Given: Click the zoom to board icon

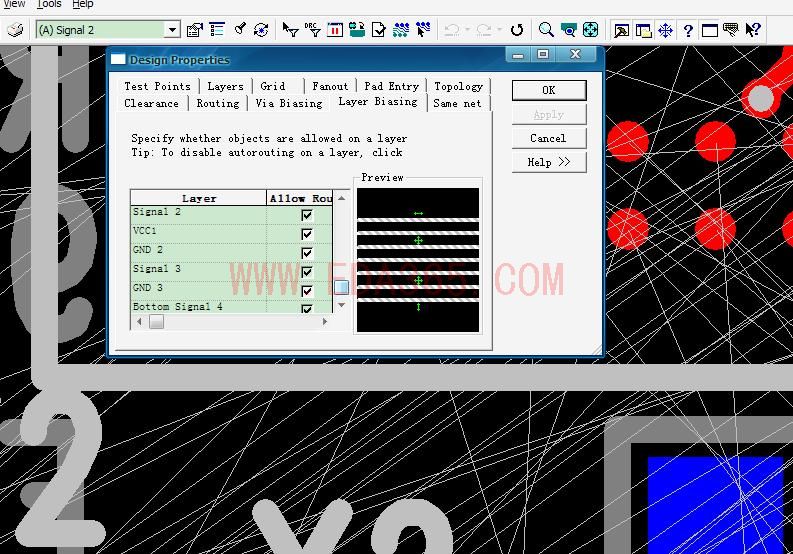Looking at the screenshot, I should pyautogui.click(x=568, y=30).
